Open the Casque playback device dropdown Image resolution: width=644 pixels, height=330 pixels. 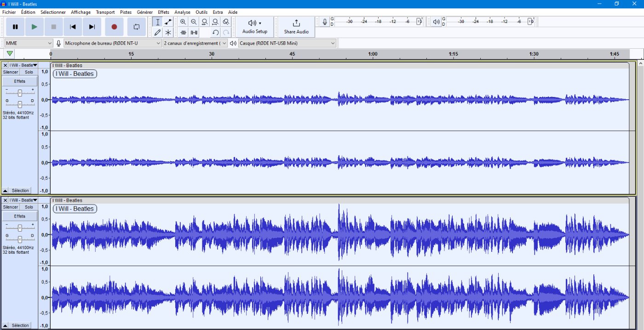click(x=287, y=43)
